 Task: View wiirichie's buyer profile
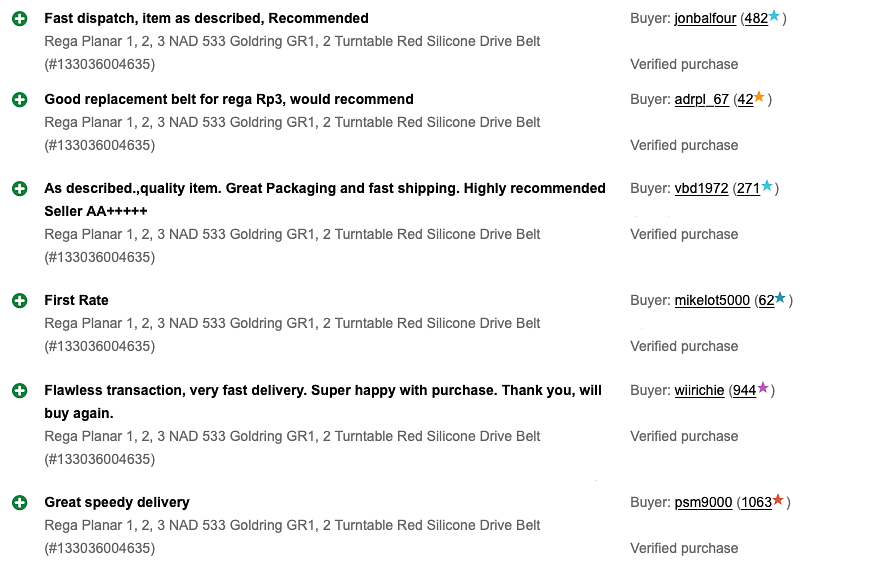[699, 391]
